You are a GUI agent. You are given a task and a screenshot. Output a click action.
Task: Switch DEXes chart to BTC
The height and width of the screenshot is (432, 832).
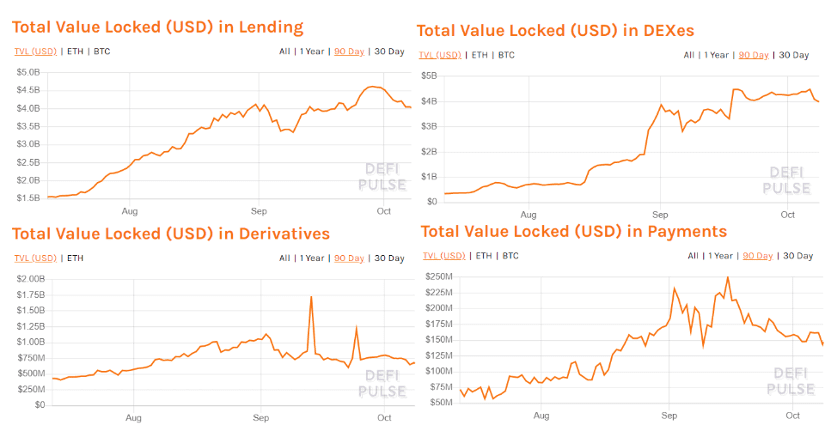click(506, 55)
